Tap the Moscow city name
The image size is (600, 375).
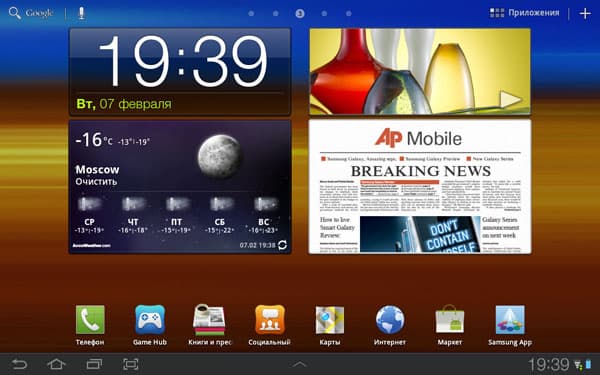point(97,170)
